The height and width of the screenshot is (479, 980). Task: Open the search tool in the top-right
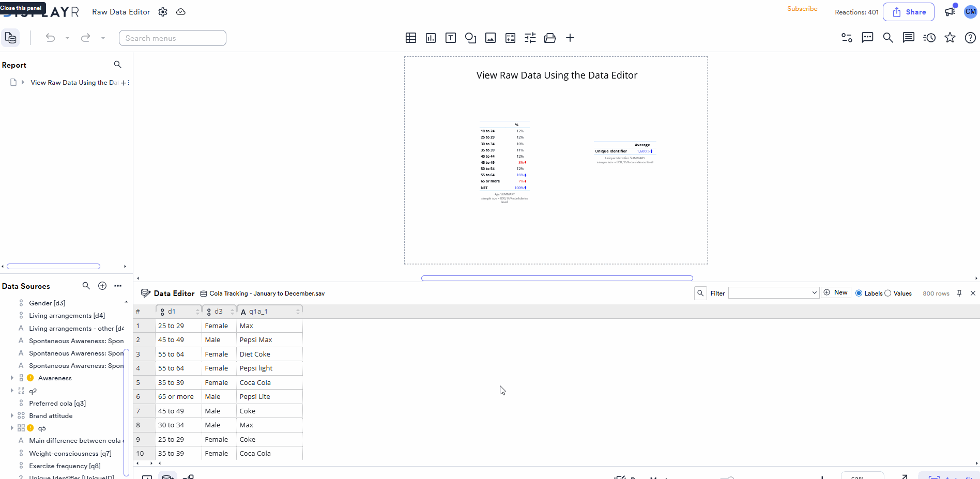coord(888,38)
